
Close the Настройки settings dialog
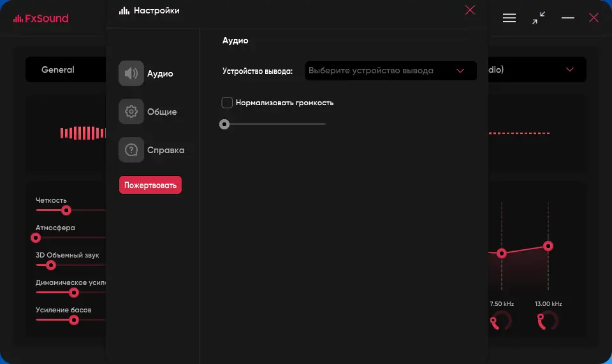(470, 10)
